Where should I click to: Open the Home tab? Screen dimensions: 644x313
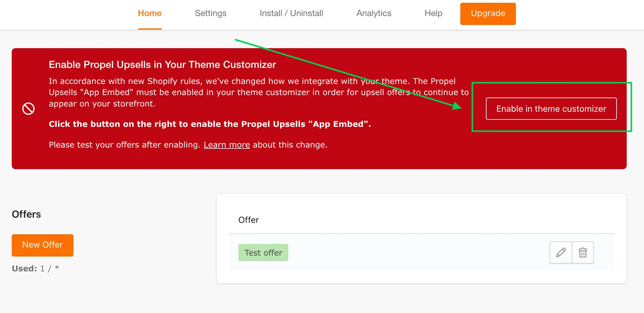pyautogui.click(x=150, y=13)
